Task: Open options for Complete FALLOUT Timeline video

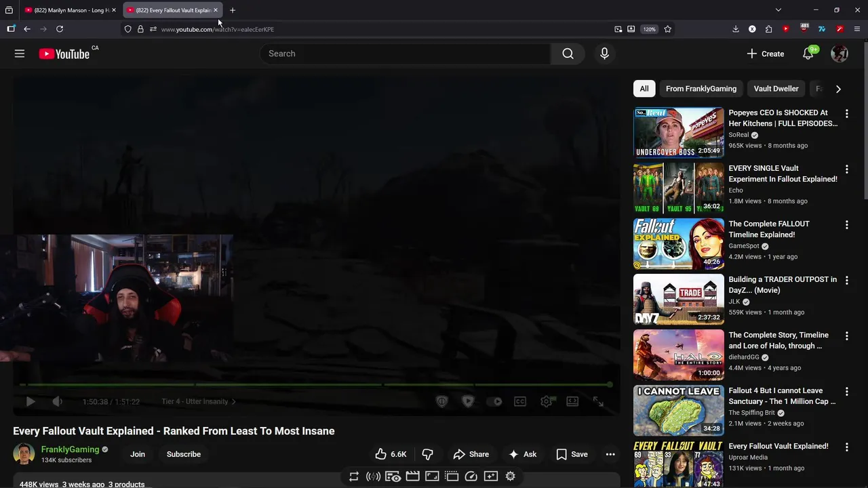Action: pyautogui.click(x=846, y=225)
